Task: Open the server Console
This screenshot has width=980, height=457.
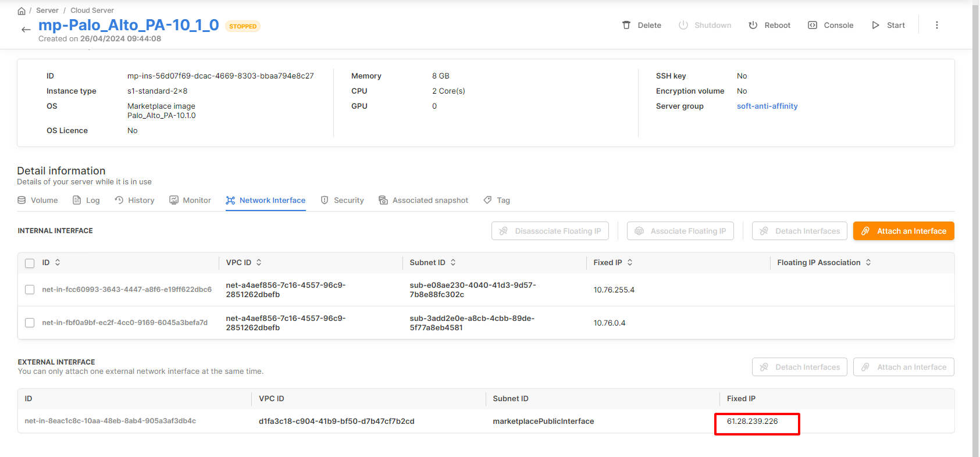Action: (831, 25)
